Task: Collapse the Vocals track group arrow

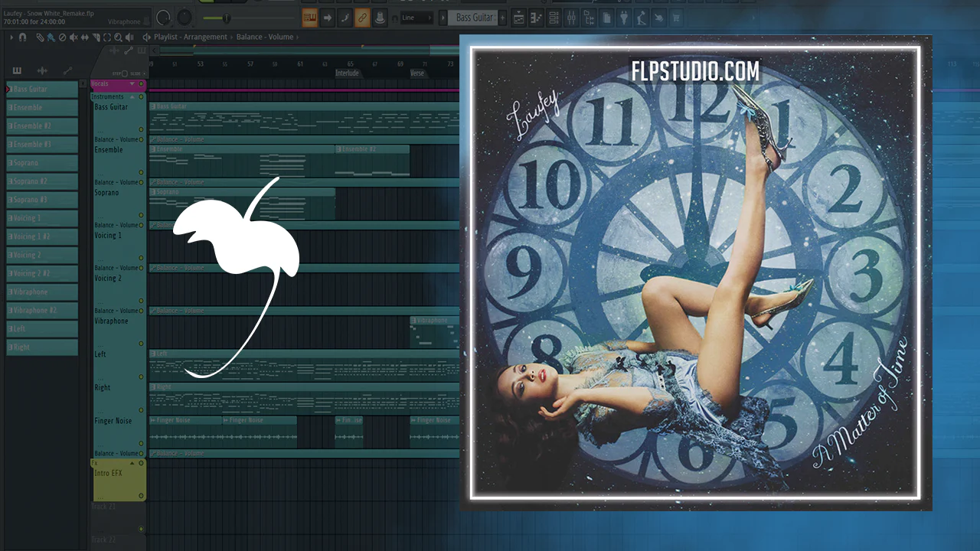Action: click(132, 83)
